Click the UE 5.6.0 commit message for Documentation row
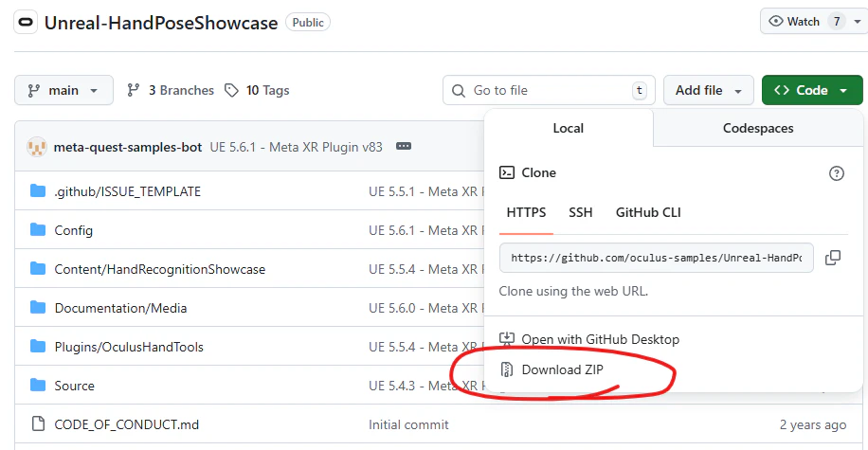The height and width of the screenshot is (450, 868). pyautogui.click(x=426, y=308)
